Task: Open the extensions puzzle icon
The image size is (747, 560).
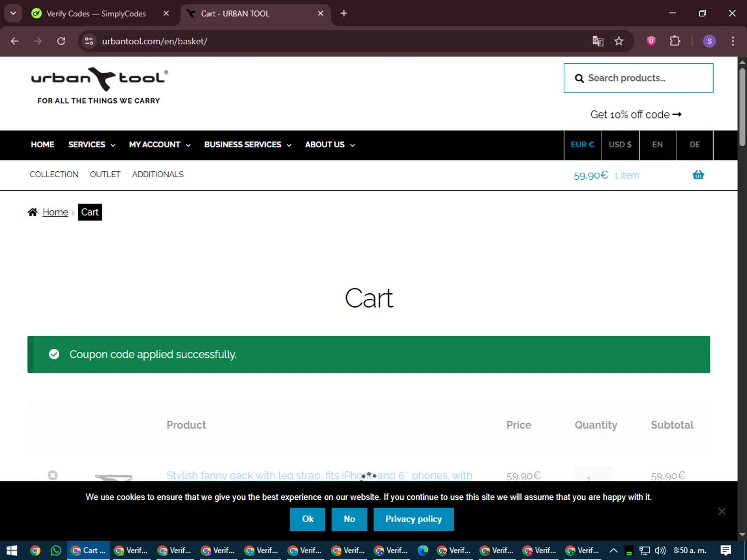Action: point(675,41)
